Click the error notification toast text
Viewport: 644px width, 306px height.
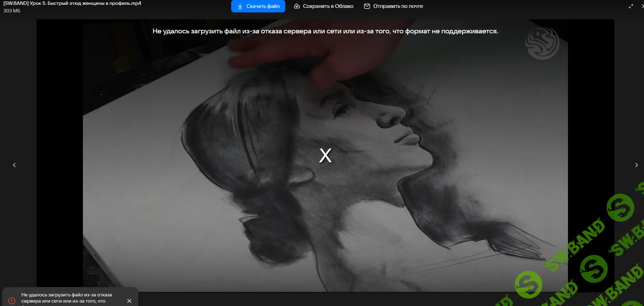66,298
